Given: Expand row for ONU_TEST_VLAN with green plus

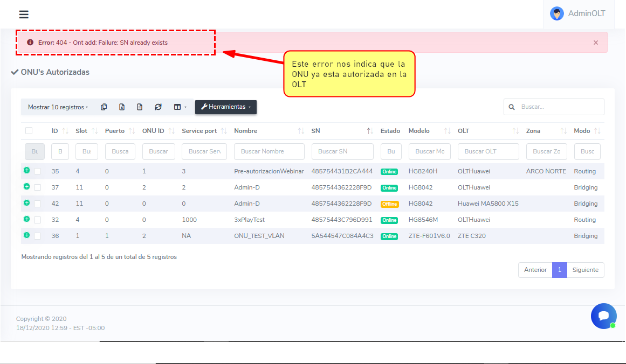Looking at the screenshot, I should [26, 235].
